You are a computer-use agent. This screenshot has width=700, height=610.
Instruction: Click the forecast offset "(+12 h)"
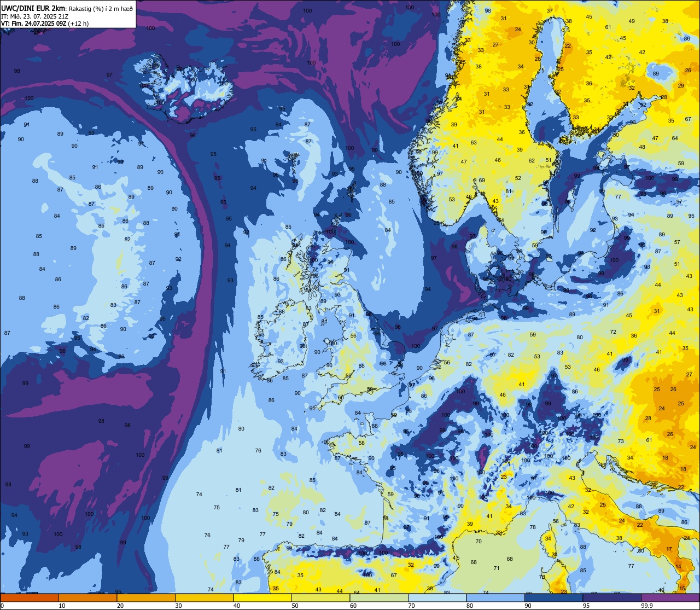pos(79,24)
